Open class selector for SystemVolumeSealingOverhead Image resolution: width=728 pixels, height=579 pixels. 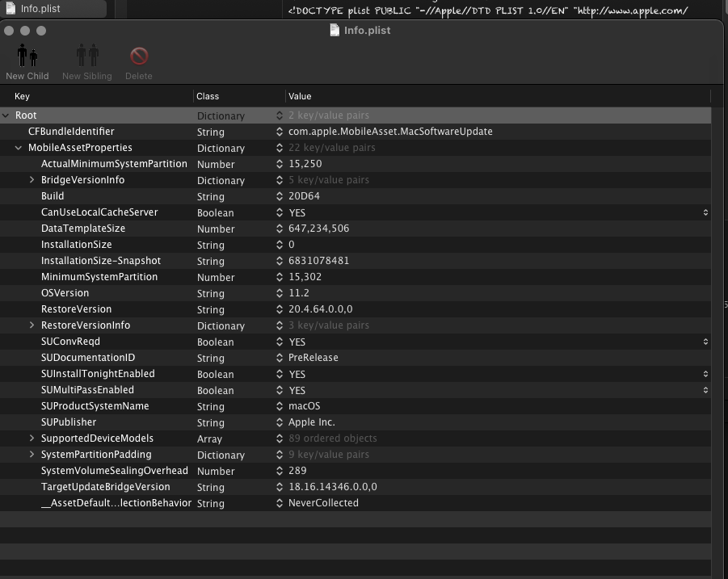coord(279,471)
